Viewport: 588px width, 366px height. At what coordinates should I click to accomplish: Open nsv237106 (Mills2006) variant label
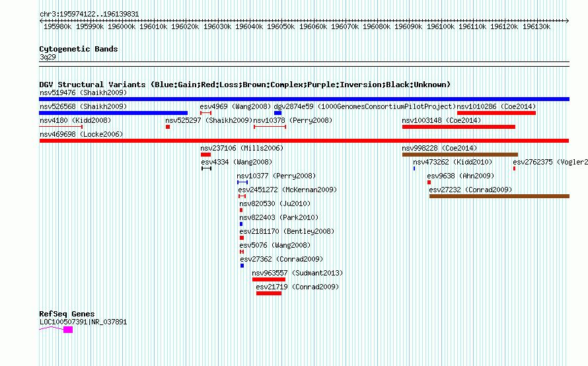click(242, 148)
